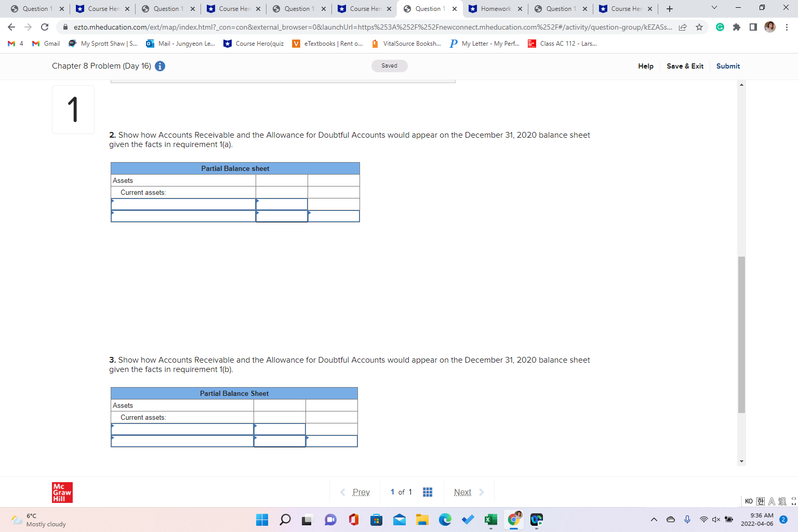The image size is (798, 532).
Task: Open the Gmail bookmark
Action: coord(46,44)
